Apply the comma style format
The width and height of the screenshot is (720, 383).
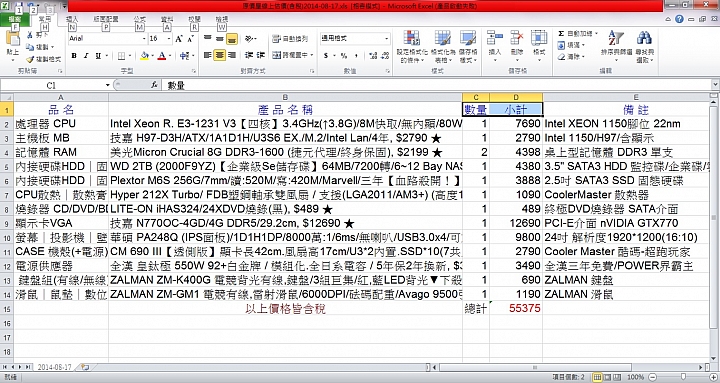point(356,56)
